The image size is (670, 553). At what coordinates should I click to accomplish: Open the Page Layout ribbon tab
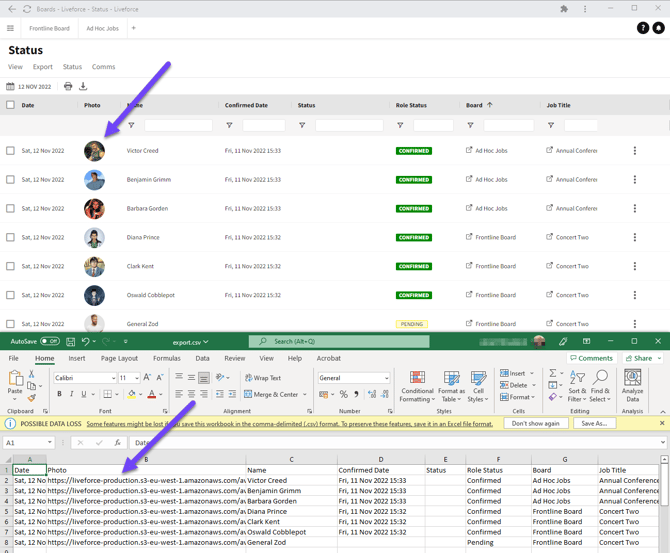(x=119, y=358)
